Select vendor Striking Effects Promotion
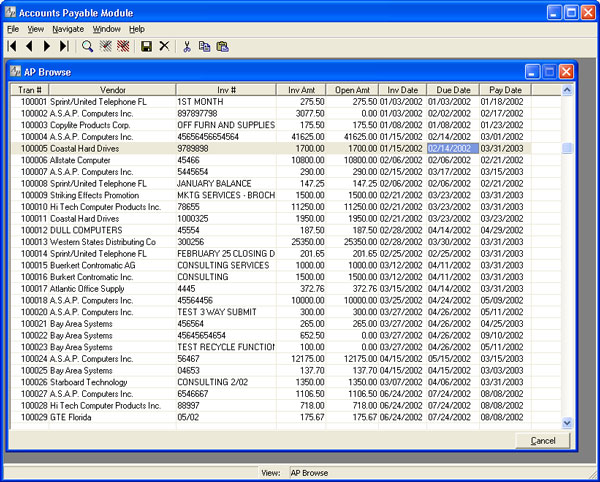 click(x=95, y=195)
